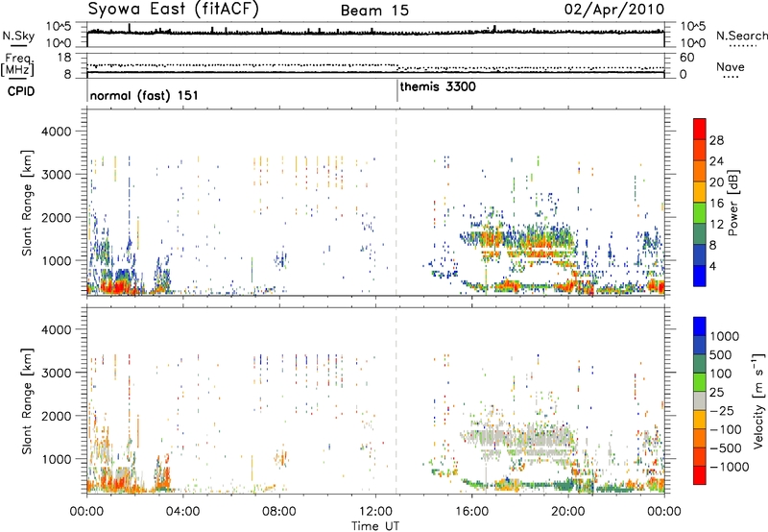Viewport: 768px width, 532px height.
Task: Click the '04:00' time axis tick label
Action: [182, 511]
